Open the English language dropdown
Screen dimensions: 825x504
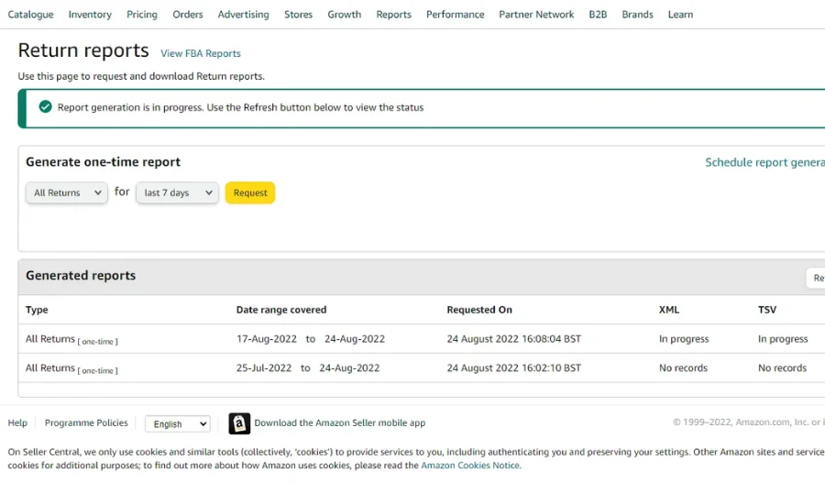coord(178,424)
